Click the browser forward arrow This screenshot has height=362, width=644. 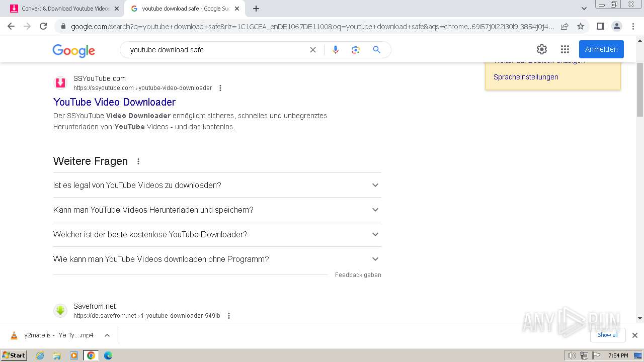click(27, 26)
